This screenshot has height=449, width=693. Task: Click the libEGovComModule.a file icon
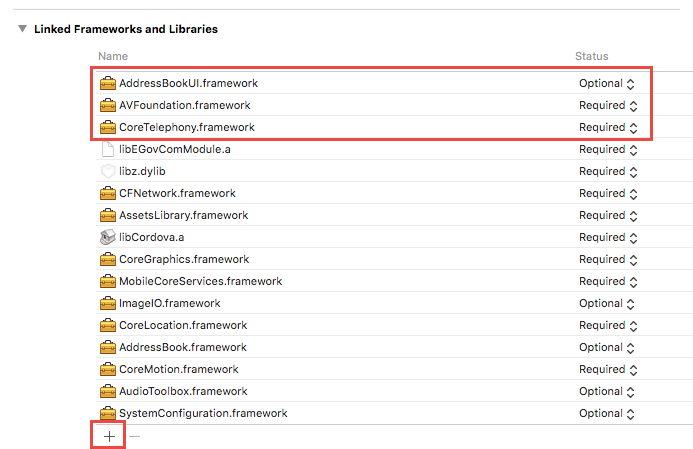point(108,149)
